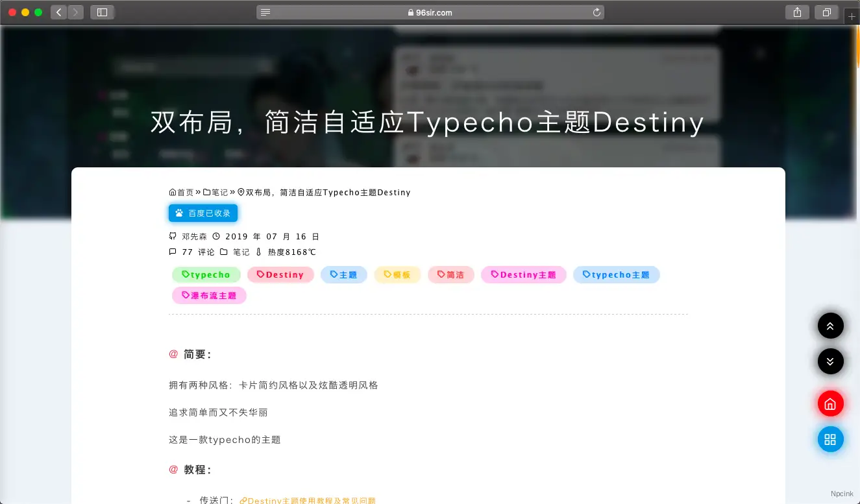Click the back-to-top double chevron icon
This screenshot has height=504, width=860.
831,326
